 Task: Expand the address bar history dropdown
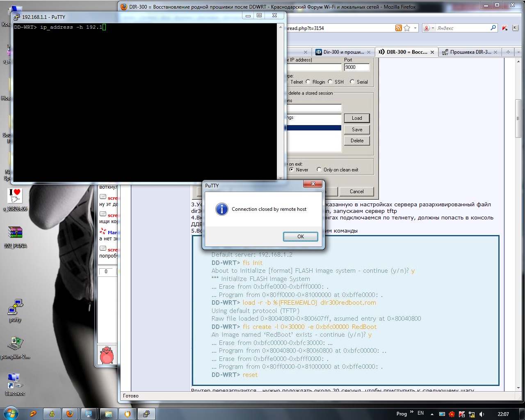415,28
